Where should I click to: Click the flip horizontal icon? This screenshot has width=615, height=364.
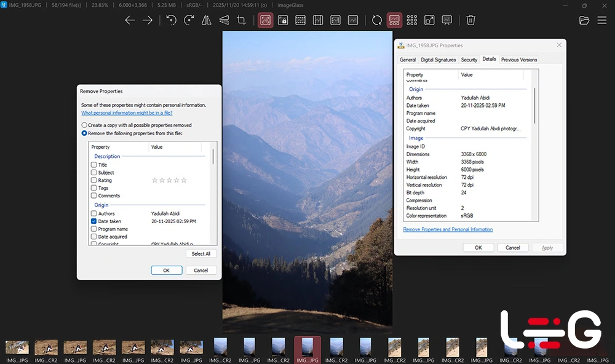[207, 20]
